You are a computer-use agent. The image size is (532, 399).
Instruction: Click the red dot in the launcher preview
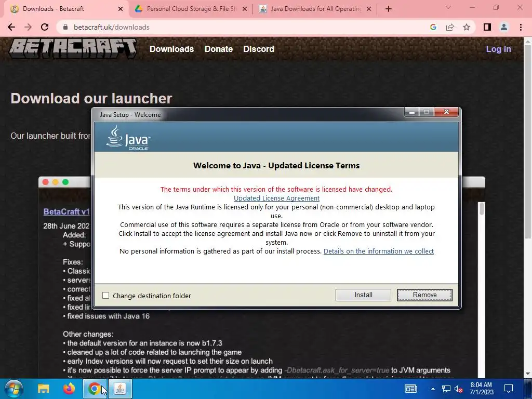coord(46,182)
